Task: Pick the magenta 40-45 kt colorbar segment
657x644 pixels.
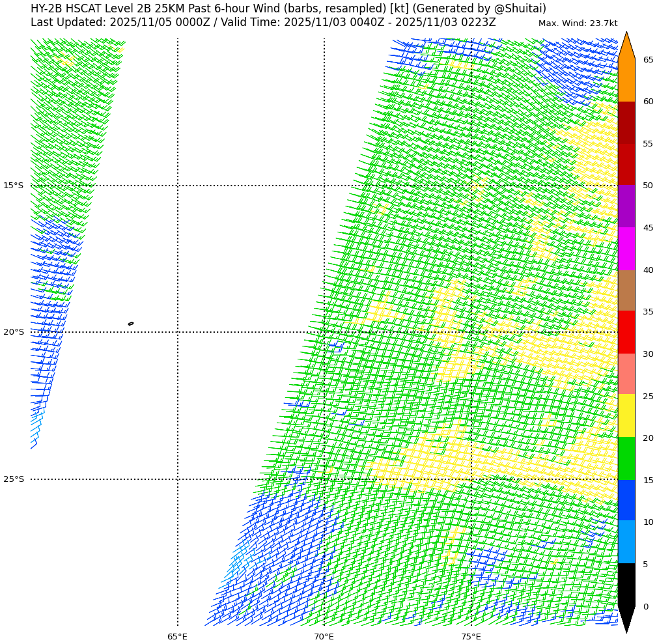Action: pyautogui.click(x=626, y=249)
